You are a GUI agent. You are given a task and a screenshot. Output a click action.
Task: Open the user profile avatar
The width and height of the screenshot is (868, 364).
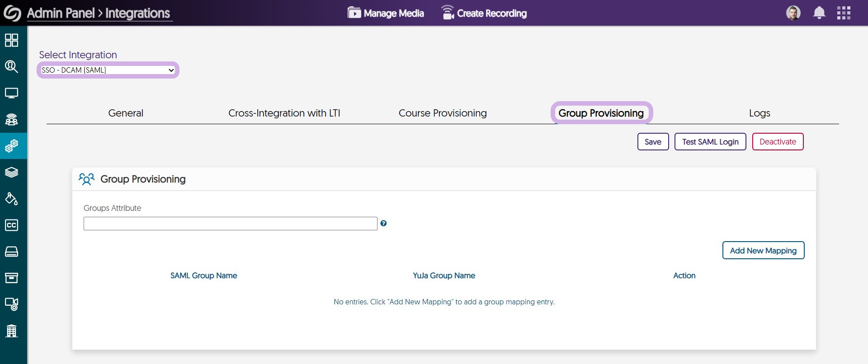coord(793,13)
